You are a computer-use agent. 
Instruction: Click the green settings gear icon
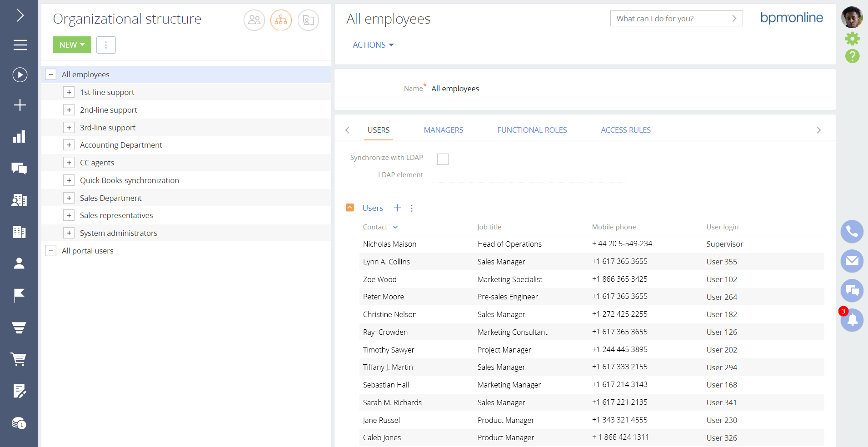(x=852, y=39)
